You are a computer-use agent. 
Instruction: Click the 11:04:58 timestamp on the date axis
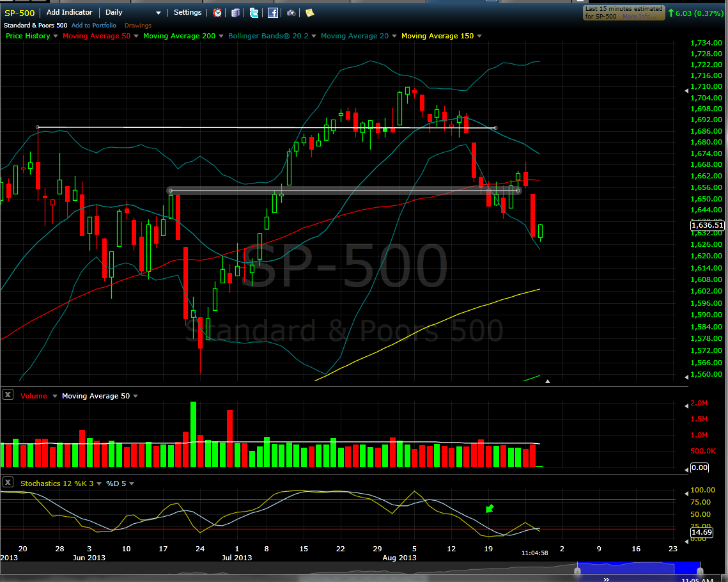tap(534, 553)
